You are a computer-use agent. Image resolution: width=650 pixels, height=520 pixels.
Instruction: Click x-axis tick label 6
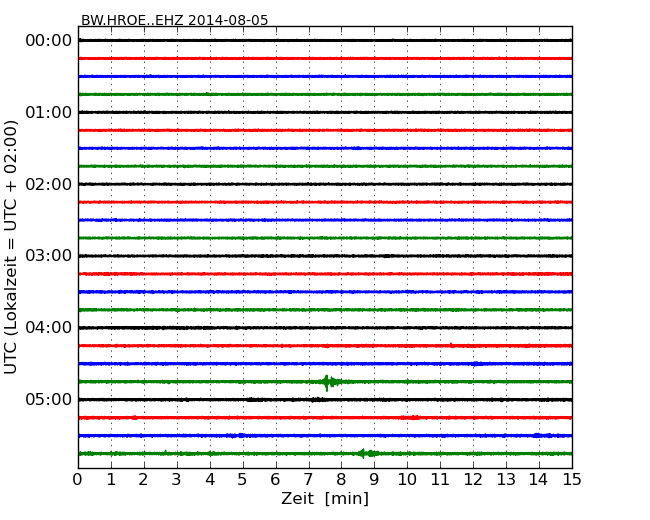[x=275, y=480]
